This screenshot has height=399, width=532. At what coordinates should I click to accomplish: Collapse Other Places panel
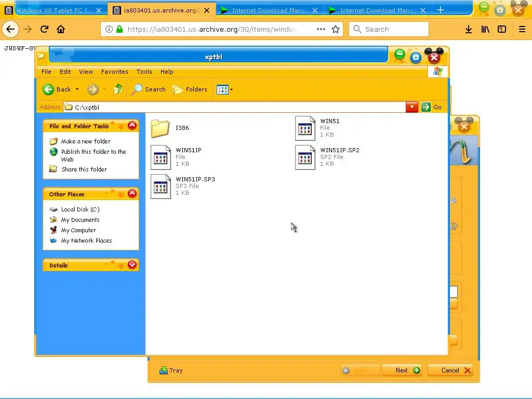pyautogui.click(x=132, y=194)
